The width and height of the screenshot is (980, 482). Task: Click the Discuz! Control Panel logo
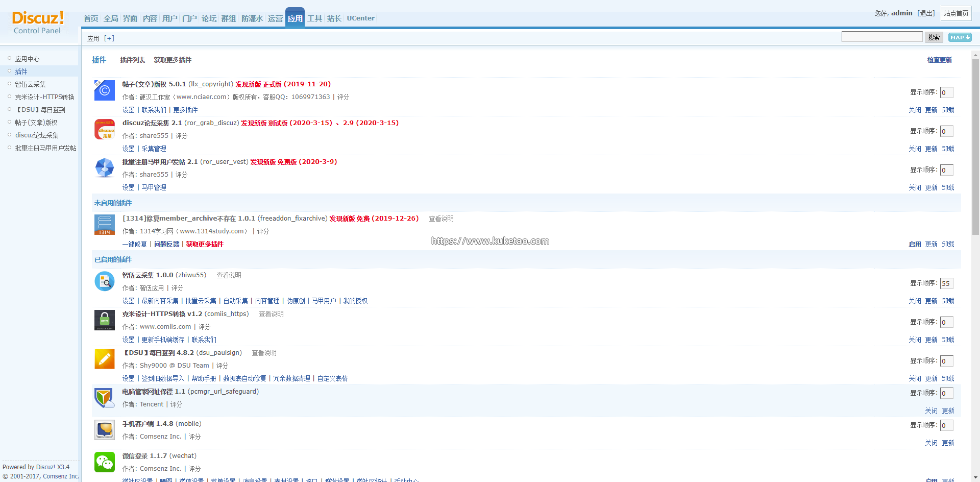[x=38, y=23]
